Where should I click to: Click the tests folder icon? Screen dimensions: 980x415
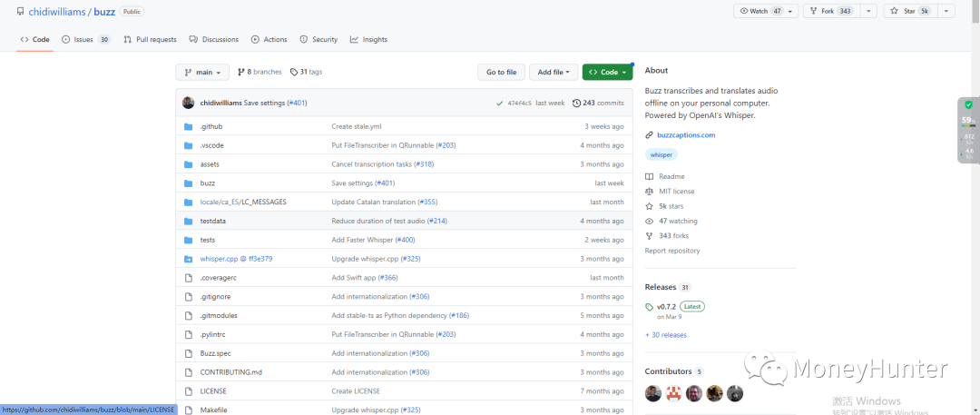[188, 240]
